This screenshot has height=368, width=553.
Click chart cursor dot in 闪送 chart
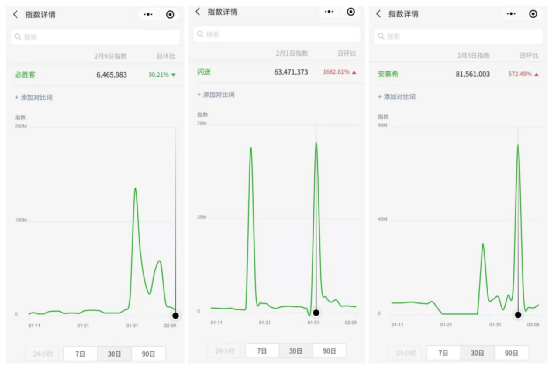pyautogui.click(x=316, y=313)
